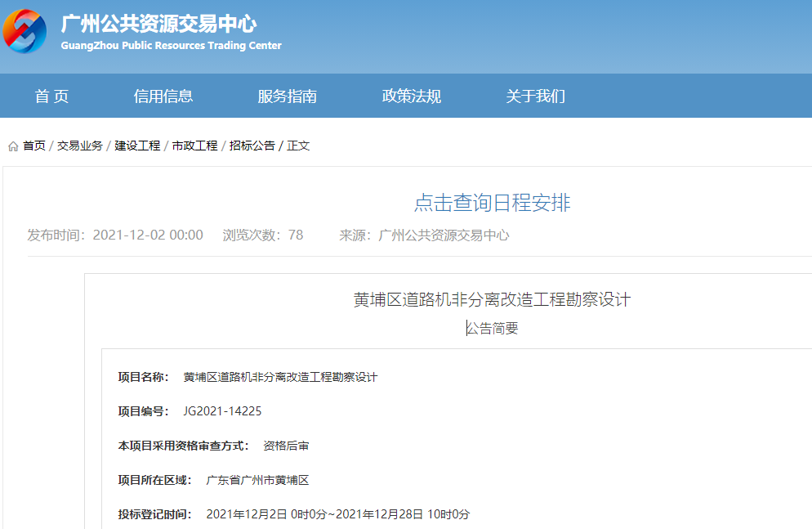Image resolution: width=812 pixels, height=529 pixels.
Task: Go to 建设工程 in the breadcrumb
Action: 137,146
